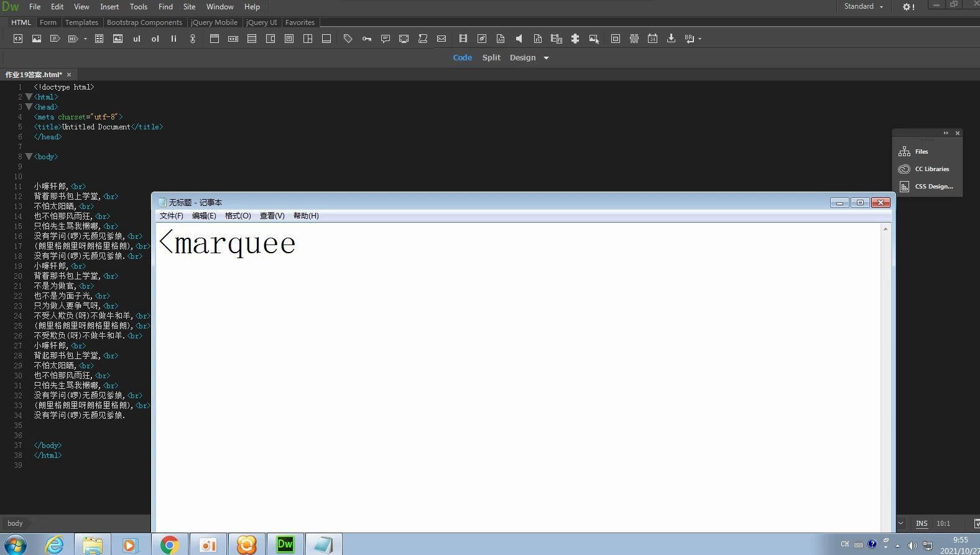Open Notepad's 格式(O) menu
This screenshot has height=555, width=980.
238,216
